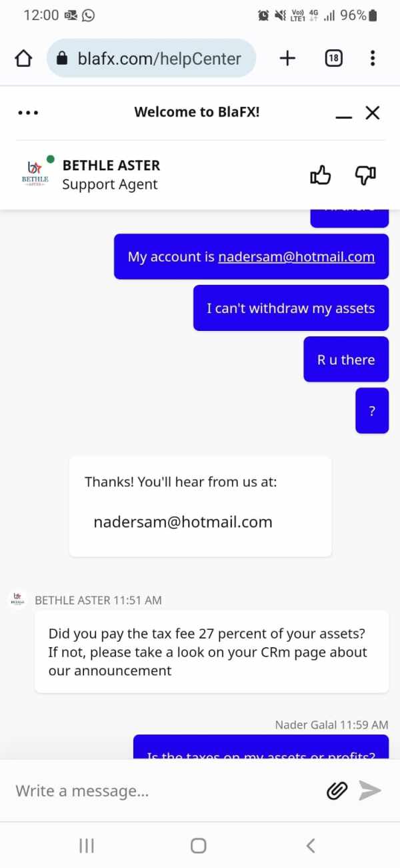Rate the agent with thumbs up
Image resolution: width=400 pixels, height=868 pixels.
coord(321,175)
